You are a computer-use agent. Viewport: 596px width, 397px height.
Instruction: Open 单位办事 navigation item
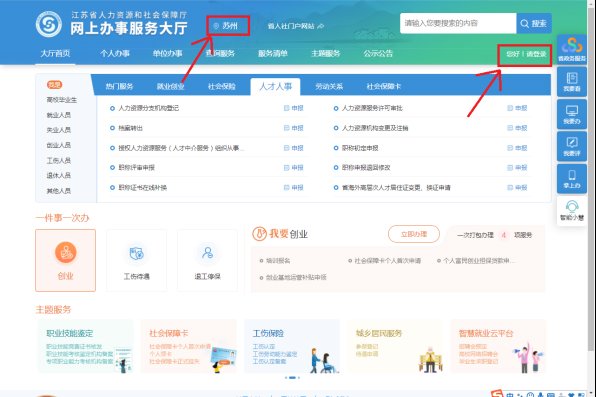tap(168, 53)
